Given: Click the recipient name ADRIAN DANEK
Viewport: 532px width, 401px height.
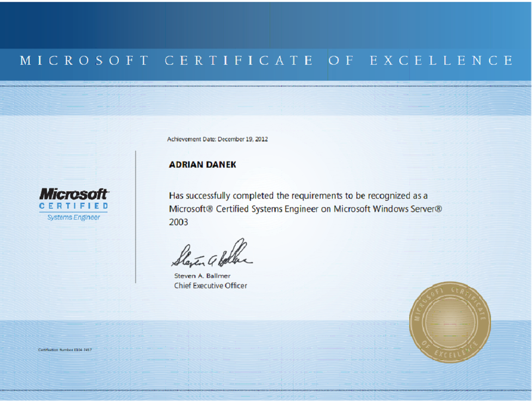Looking at the screenshot, I should 202,165.
